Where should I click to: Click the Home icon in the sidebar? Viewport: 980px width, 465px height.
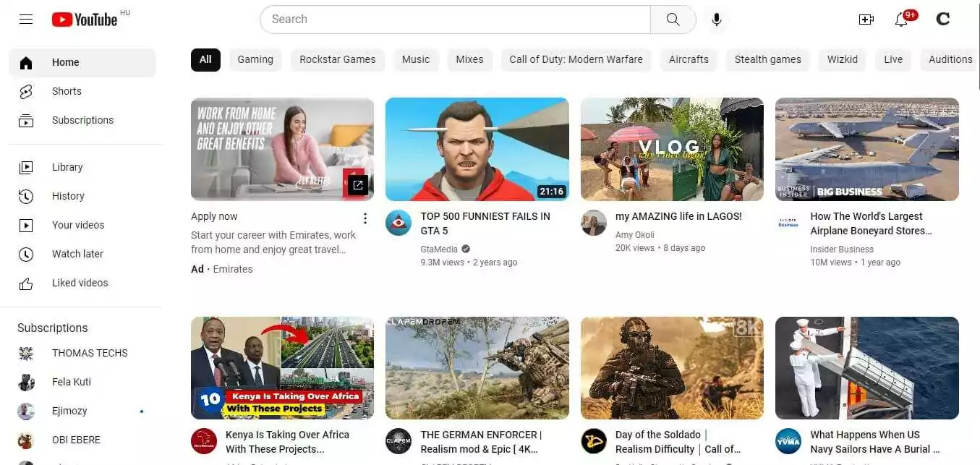click(26, 63)
